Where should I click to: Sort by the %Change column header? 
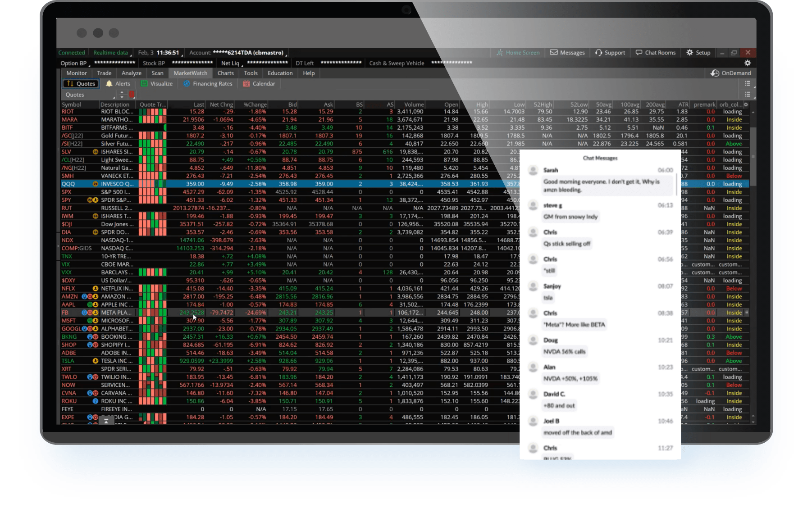[255, 104]
